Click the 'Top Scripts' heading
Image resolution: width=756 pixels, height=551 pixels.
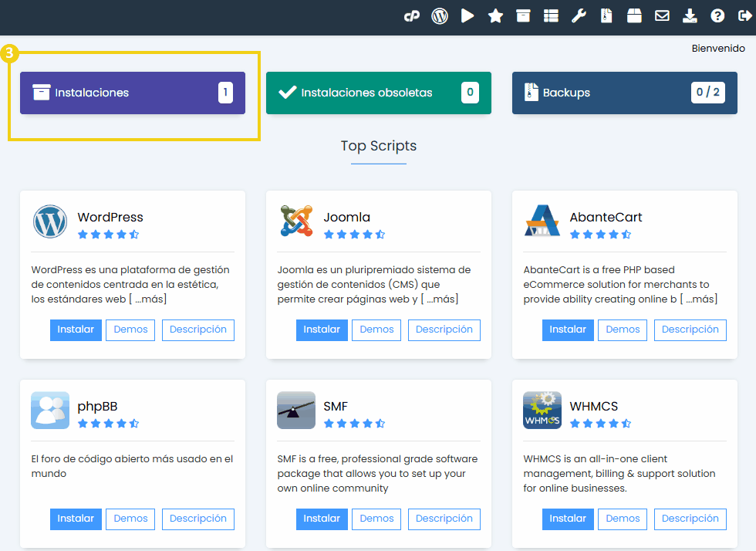point(379,146)
